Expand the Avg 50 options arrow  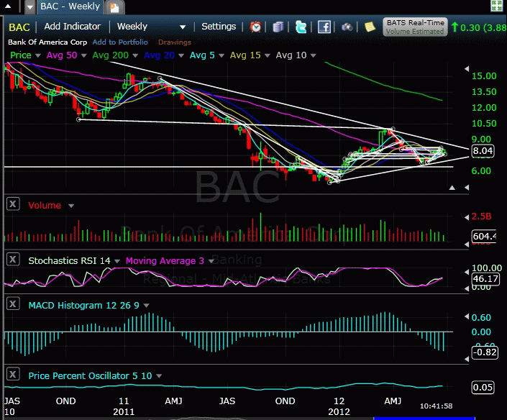tap(83, 55)
